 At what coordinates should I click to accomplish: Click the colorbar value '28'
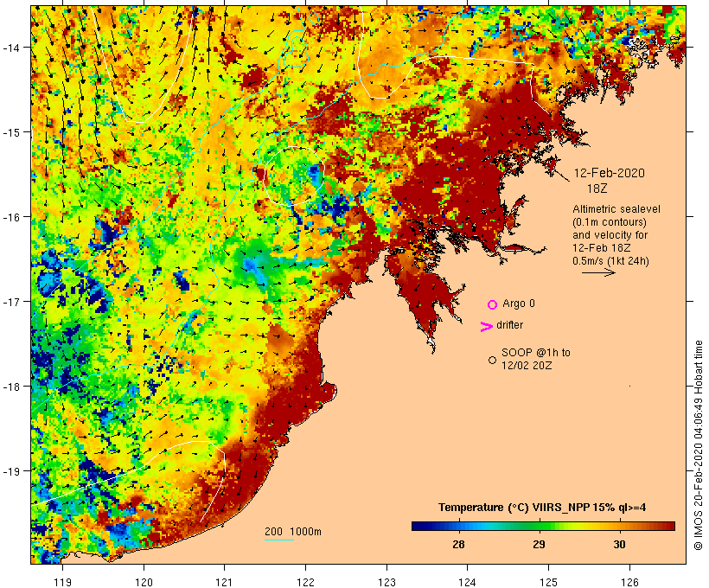458,545
